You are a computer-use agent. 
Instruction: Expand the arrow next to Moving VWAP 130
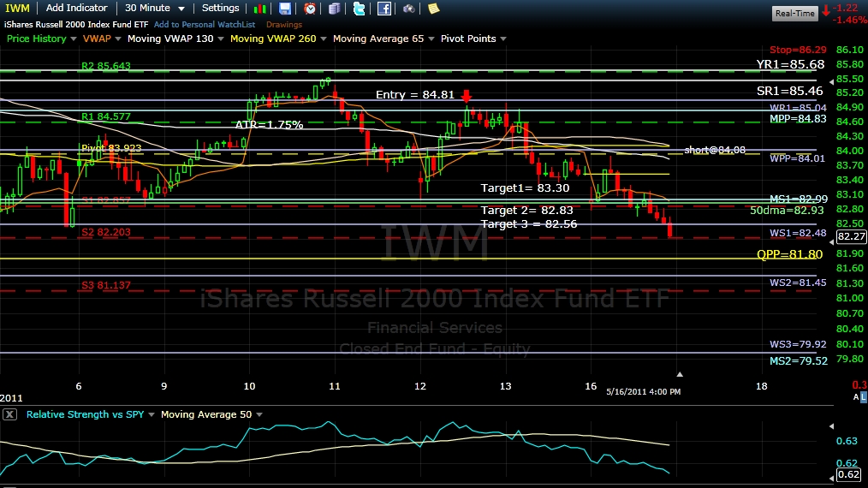pos(220,39)
